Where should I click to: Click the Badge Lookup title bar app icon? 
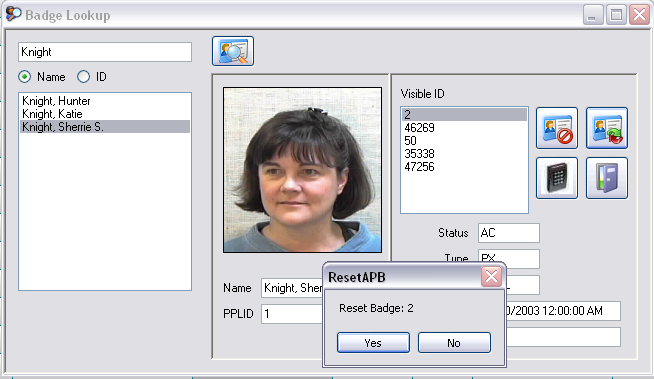click(x=13, y=14)
